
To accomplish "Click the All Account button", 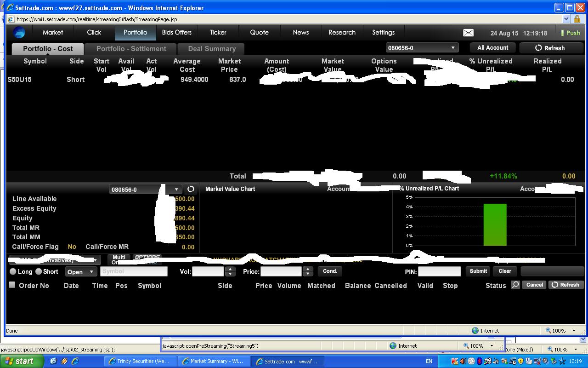I will (x=493, y=48).
